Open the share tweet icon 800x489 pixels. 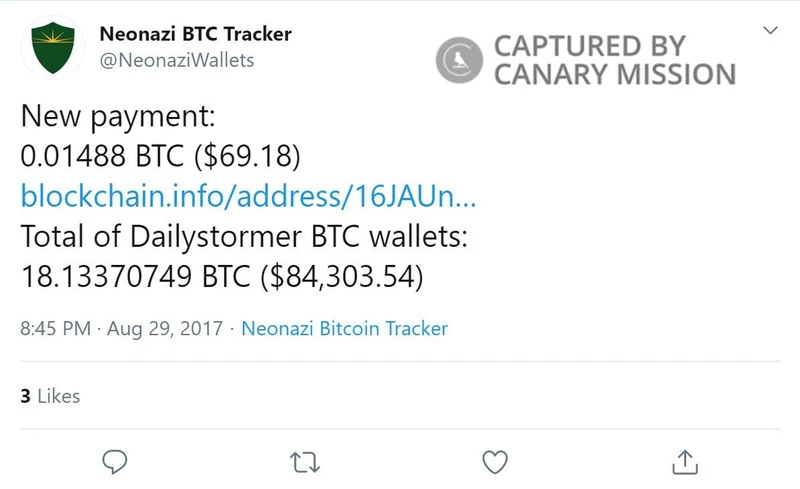coord(684,461)
